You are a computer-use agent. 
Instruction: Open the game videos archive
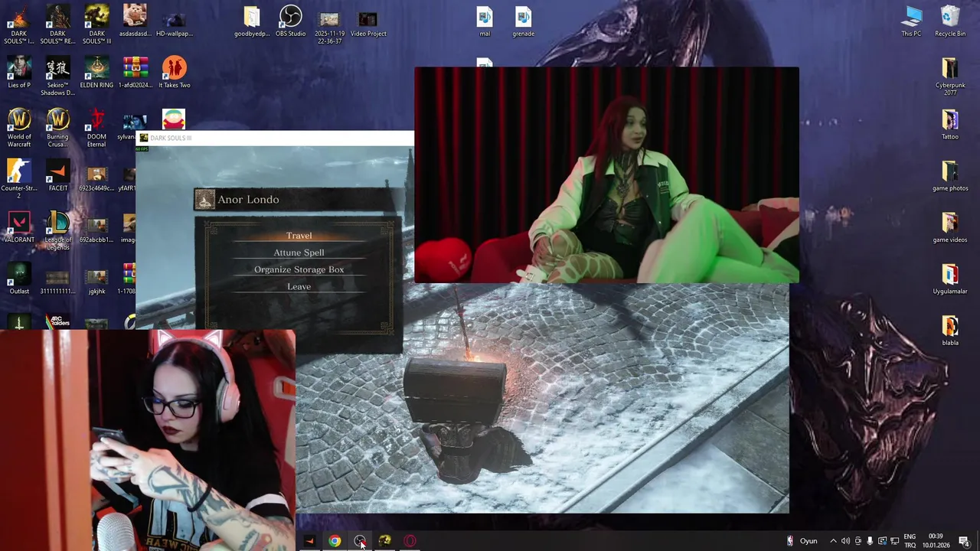pyautogui.click(x=950, y=227)
